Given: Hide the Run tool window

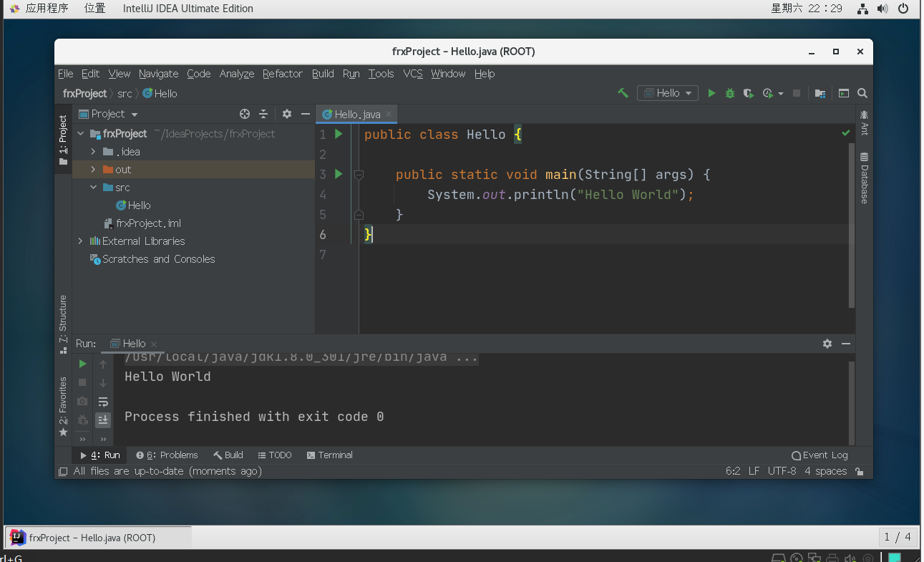Looking at the screenshot, I should coord(846,344).
